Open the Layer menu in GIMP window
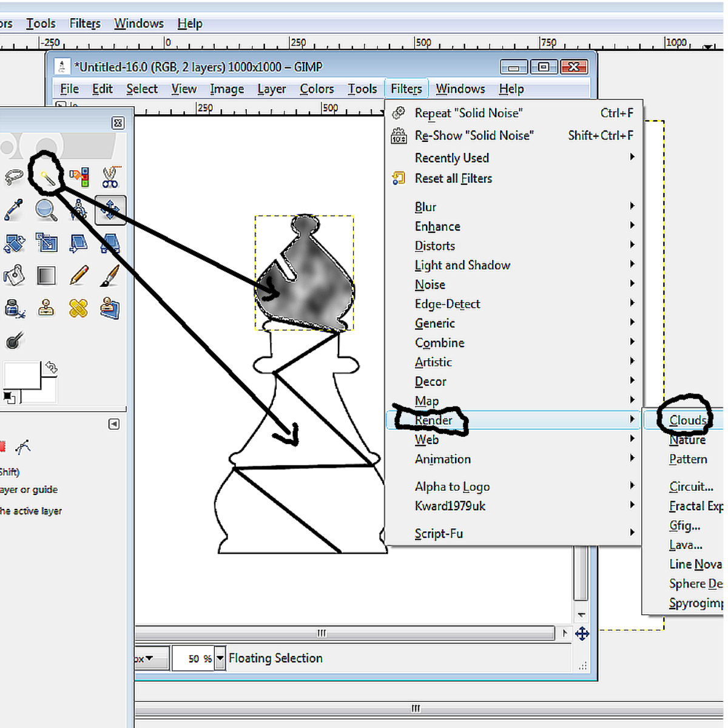 pos(272,89)
